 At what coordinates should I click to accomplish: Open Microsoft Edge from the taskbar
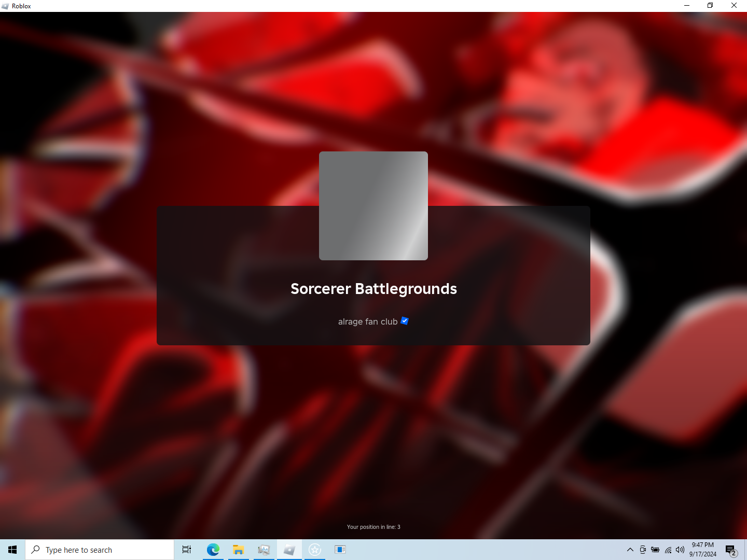click(213, 550)
